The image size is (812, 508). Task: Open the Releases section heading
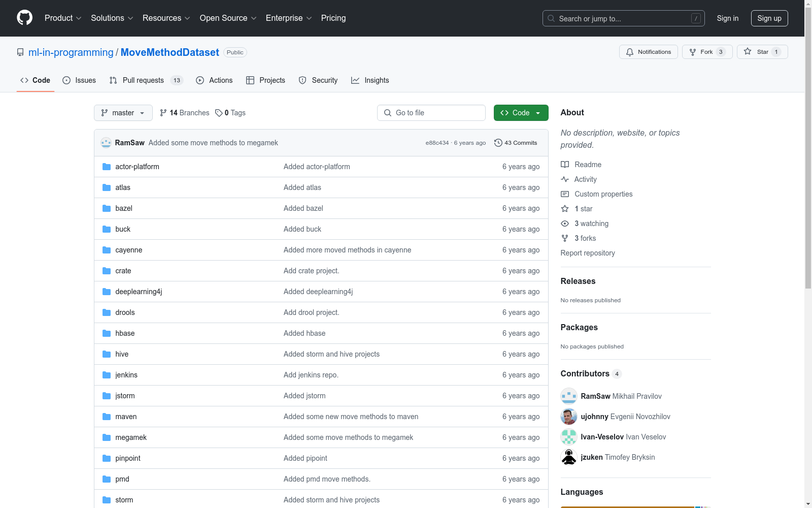(578, 281)
